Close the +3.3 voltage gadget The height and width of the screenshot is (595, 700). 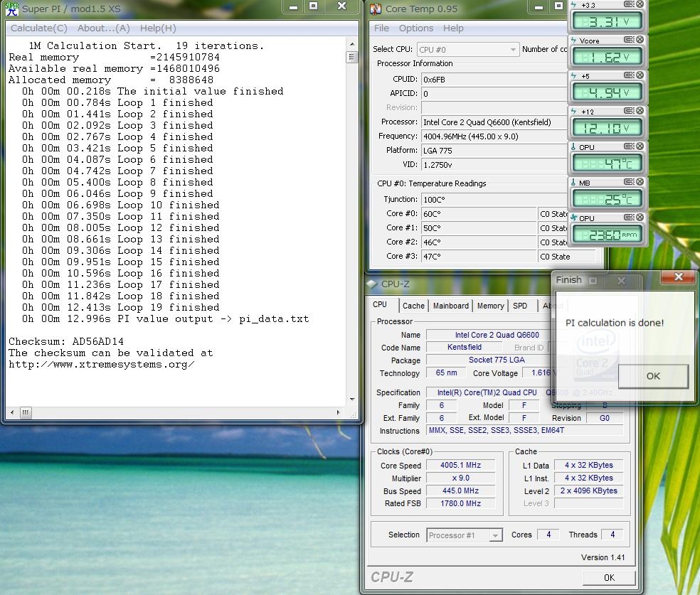coord(640,4)
